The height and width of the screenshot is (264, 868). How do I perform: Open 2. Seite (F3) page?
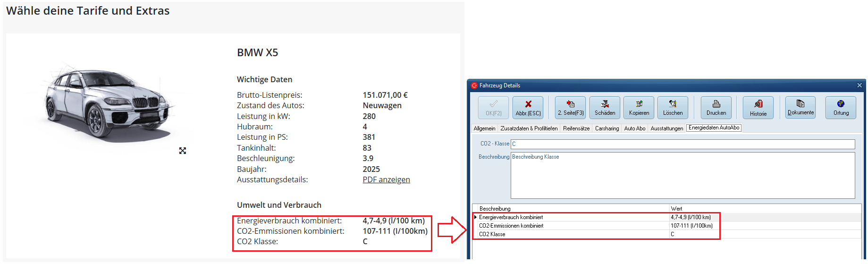coord(570,108)
